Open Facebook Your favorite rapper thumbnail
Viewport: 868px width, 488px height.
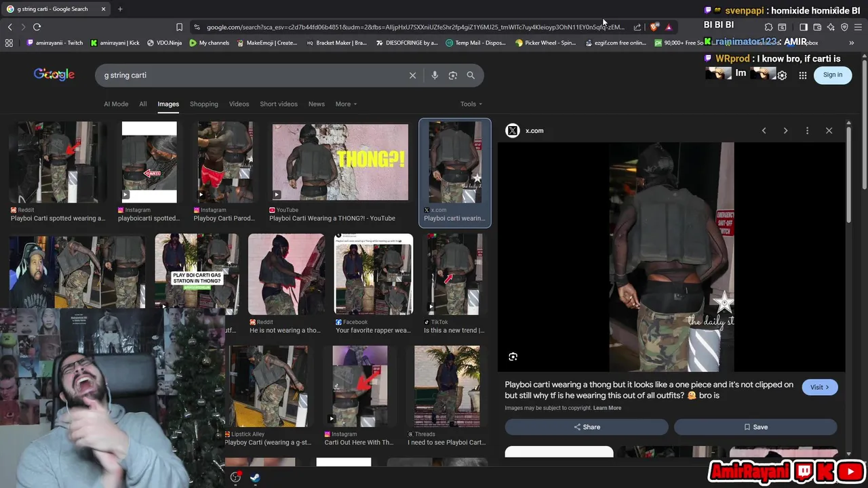pyautogui.click(x=374, y=274)
